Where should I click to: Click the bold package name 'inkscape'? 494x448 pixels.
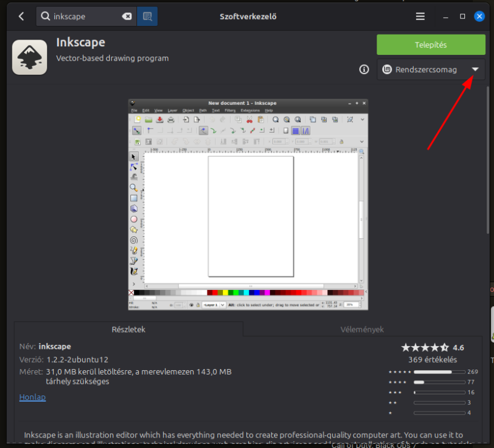coord(55,346)
